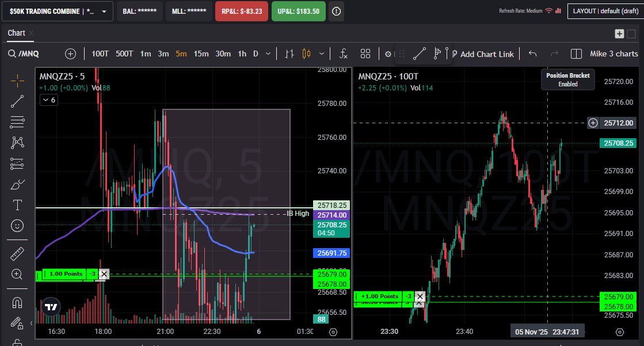Open the indicators fx menu
This screenshot has width=644, height=346.
coord(344,54)
